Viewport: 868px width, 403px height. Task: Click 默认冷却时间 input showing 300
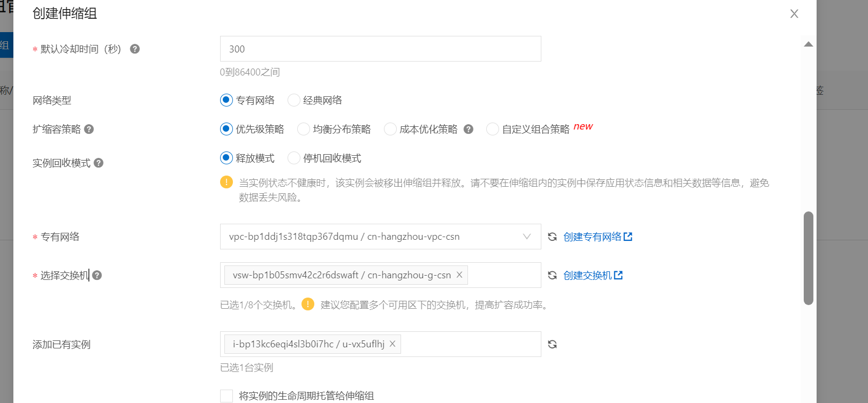click(x=381, y=49)
